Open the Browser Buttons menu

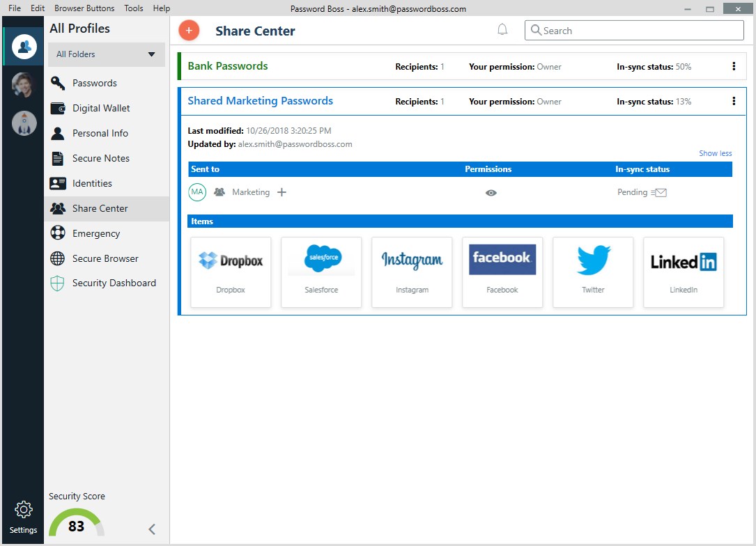coord(84,8)
